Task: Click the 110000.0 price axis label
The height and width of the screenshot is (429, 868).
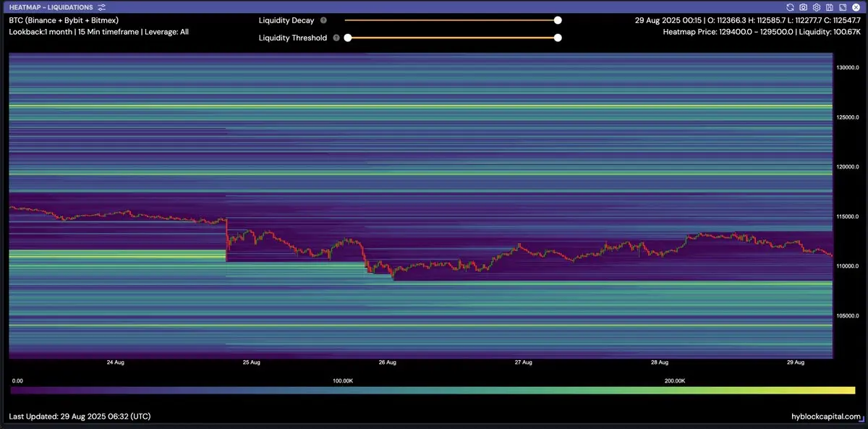Action: [x=847, y=266]
